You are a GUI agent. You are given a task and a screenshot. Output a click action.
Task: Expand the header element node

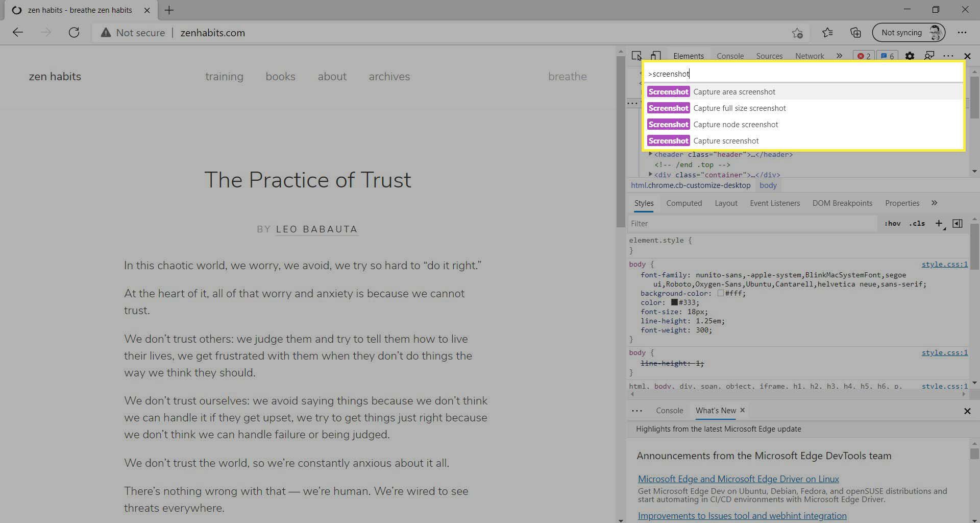click(651, 154)
